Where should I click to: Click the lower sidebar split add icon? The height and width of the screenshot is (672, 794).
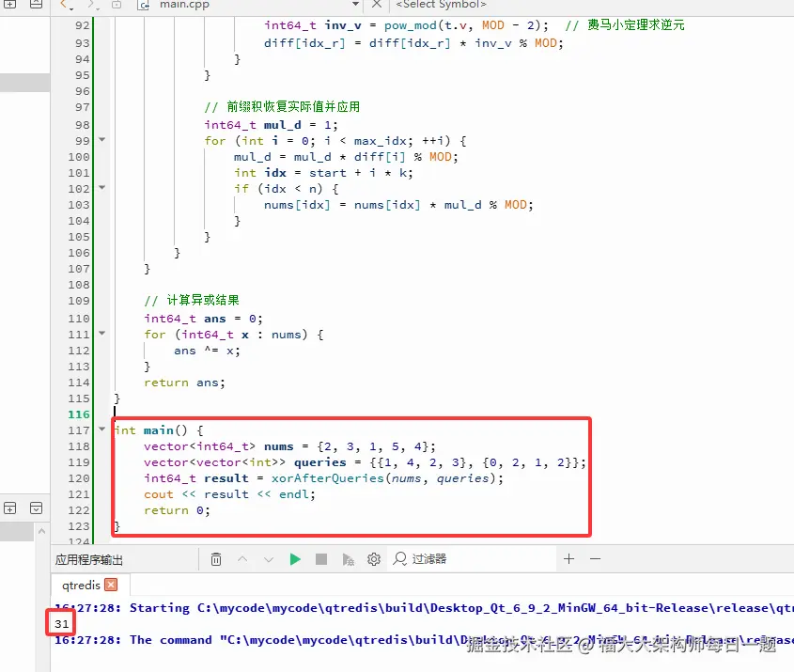click(9, 508)
